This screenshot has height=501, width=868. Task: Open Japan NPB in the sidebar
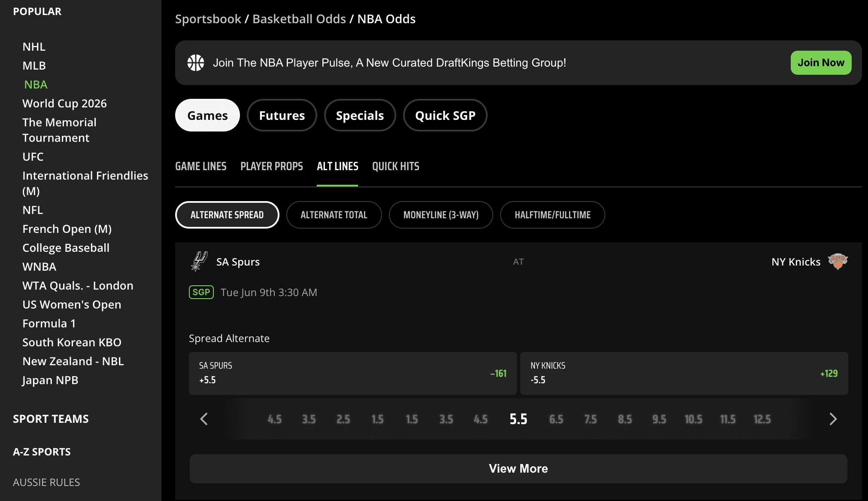click(x=50, y=380)
